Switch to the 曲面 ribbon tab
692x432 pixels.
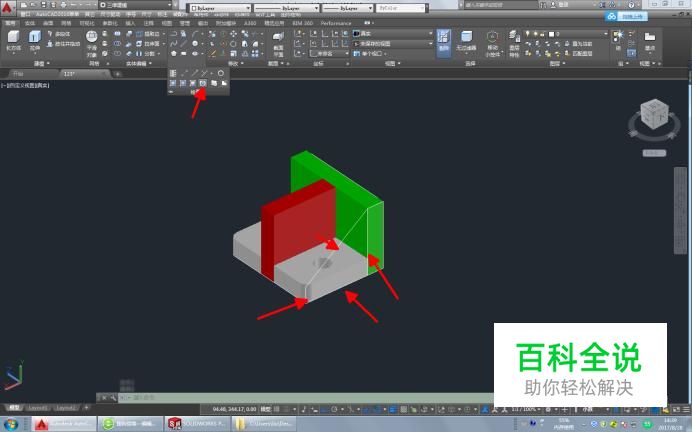(48, 23)
